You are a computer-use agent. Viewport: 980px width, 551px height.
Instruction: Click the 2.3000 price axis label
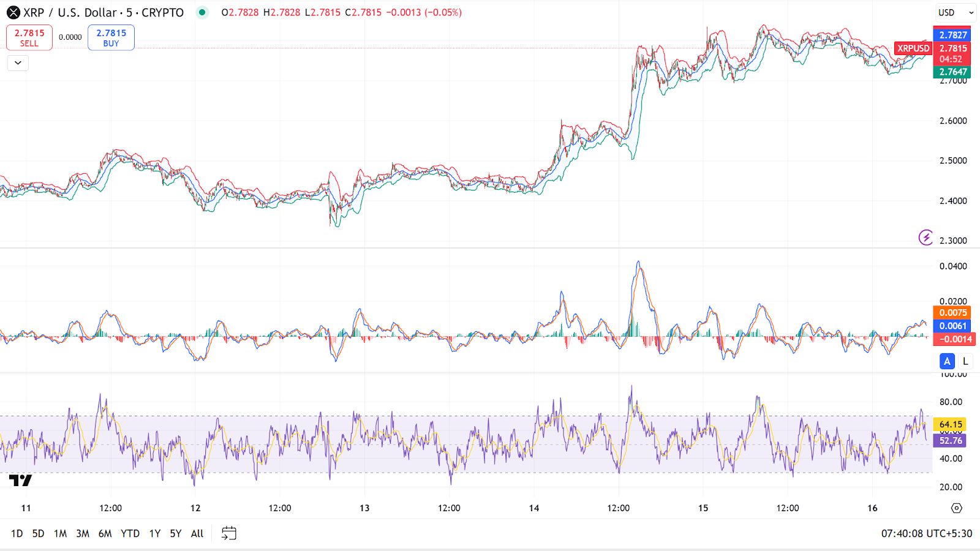[x=953, y=241]
